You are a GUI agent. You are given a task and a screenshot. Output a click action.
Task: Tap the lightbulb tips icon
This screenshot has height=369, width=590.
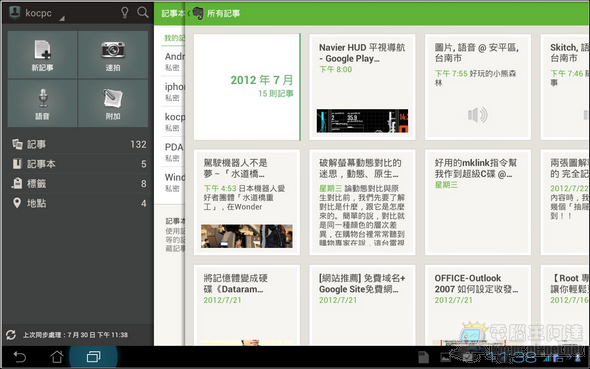pyautogui.click(x=125, y=12)
